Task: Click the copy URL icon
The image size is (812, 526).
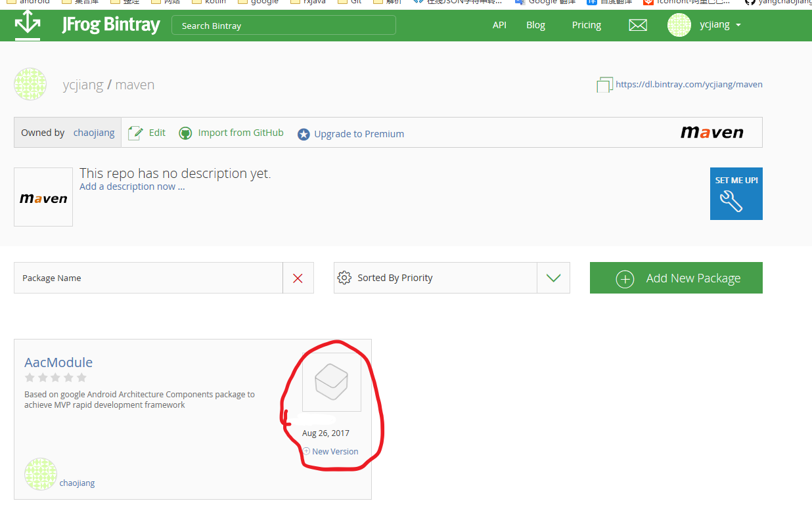Action: coord(604,85)
